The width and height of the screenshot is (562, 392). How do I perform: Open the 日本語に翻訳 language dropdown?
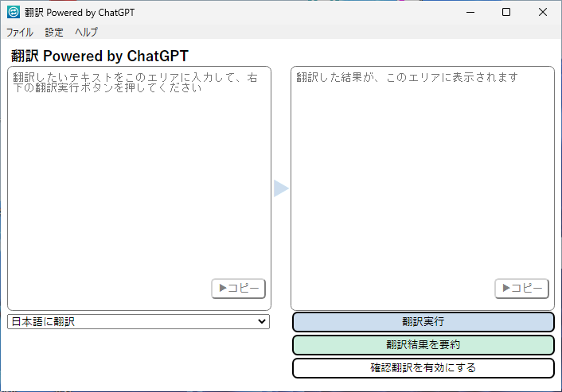139,321
